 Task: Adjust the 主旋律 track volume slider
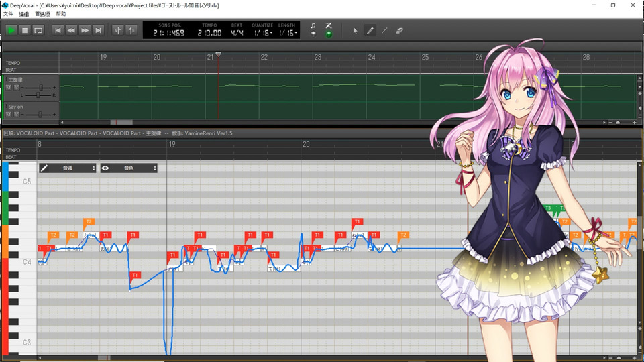click(41, 87)
